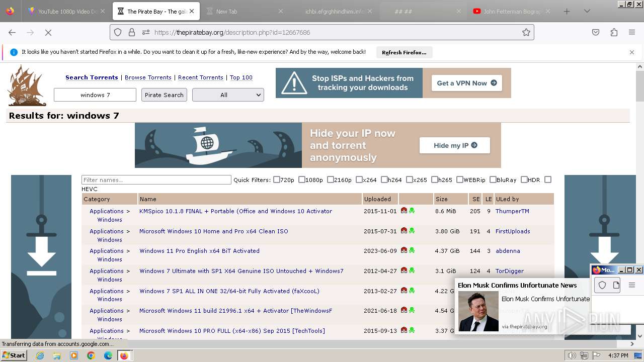Click the Filter names input field

coord(156,179)
